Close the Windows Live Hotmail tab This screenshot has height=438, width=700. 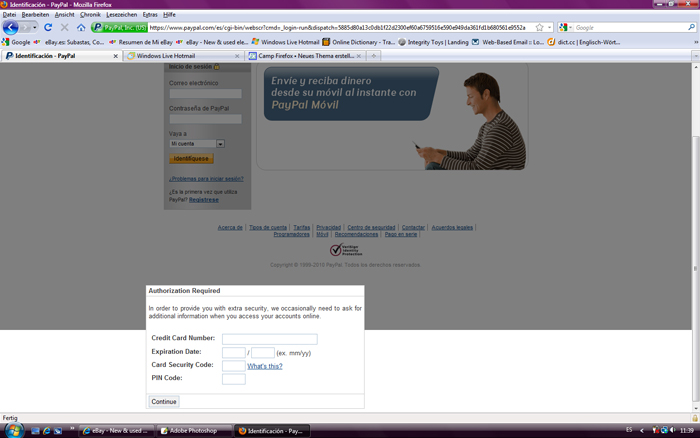coord(237,56)
